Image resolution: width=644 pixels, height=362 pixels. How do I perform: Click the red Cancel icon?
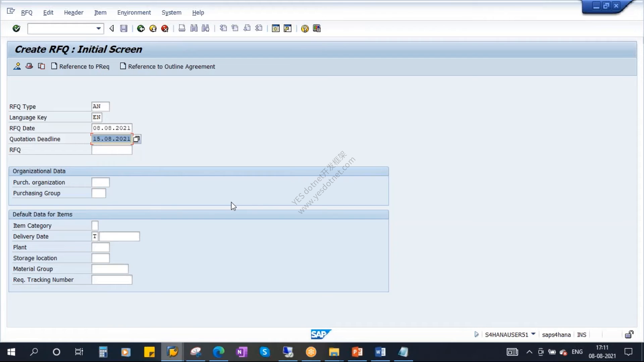(x=165, y=28)
